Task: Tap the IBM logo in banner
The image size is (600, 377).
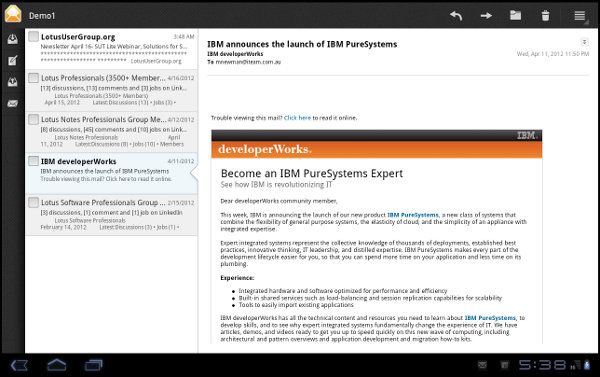Action: pyautogui.click(x=527, y=135)
